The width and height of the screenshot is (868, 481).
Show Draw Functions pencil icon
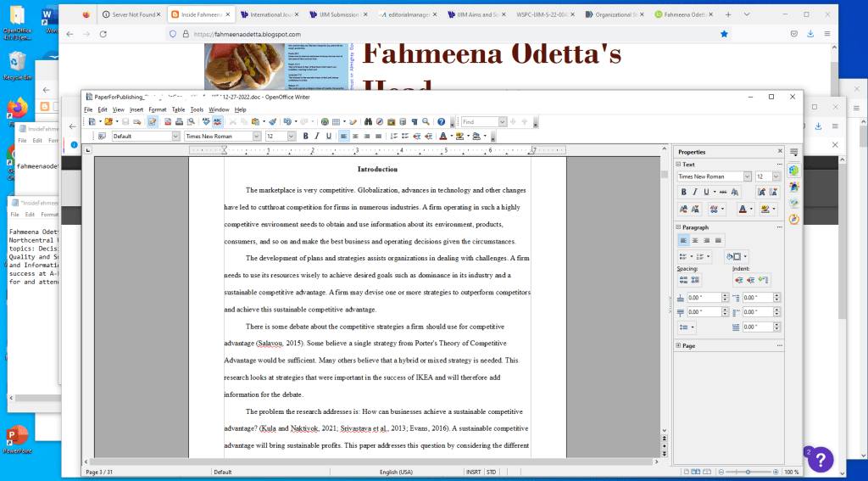tap(353, 121)
